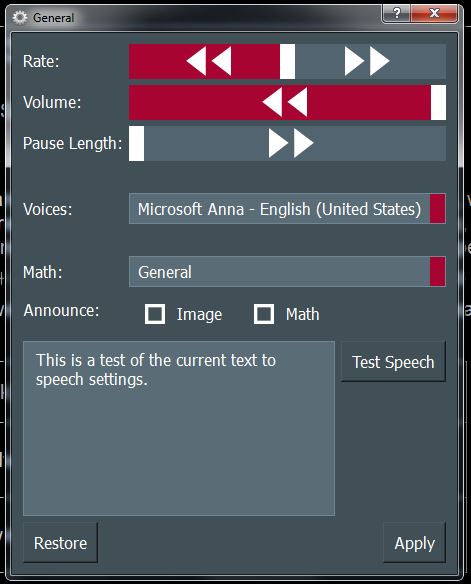
Task: Open the Voices dropdown red arrow
Action: pyautogui.click(x=437, y=209)
